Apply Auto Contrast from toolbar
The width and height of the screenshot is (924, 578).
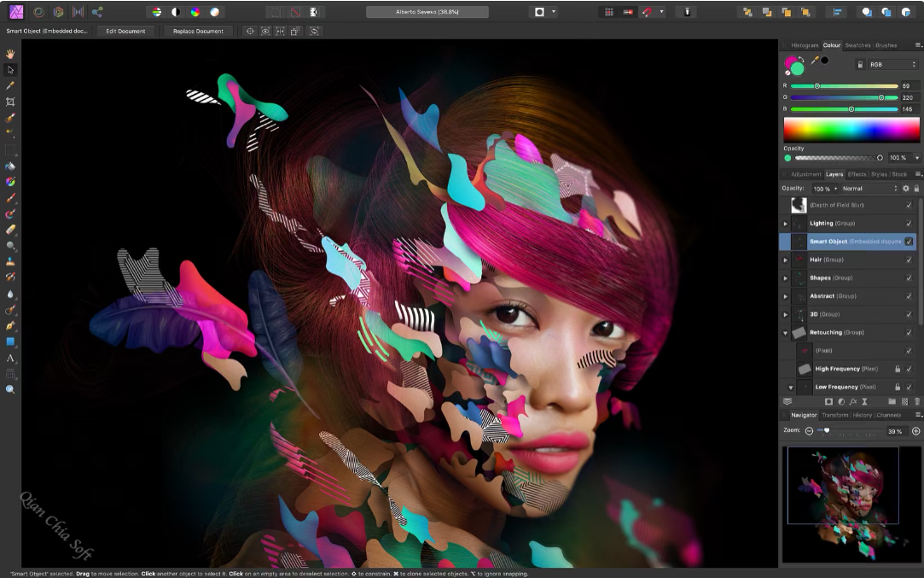coord(176,12)
